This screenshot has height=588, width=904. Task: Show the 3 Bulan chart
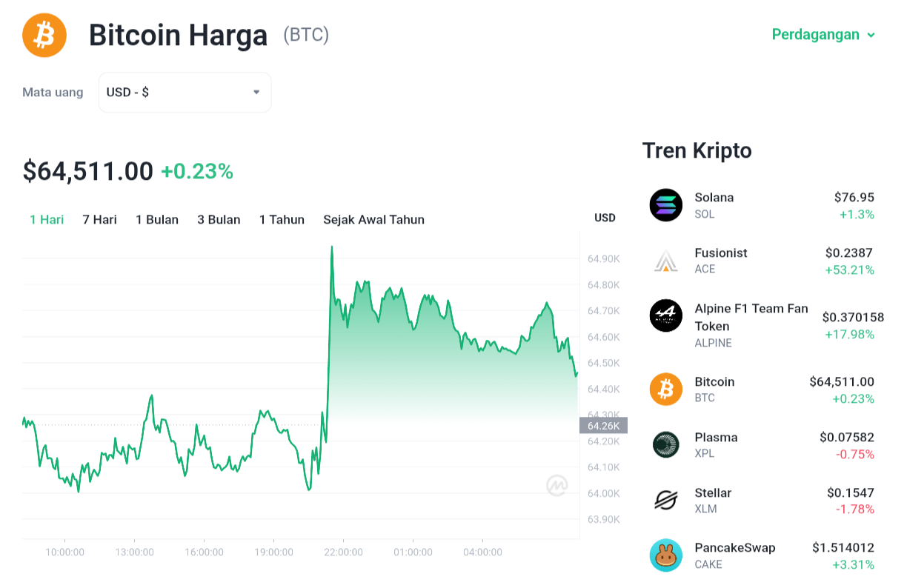[x=219, y=220]
